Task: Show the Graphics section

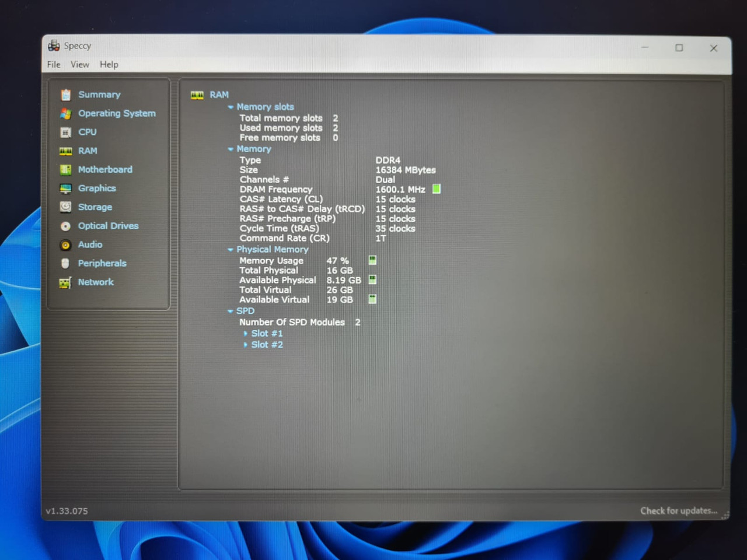Action: (97, 188)
